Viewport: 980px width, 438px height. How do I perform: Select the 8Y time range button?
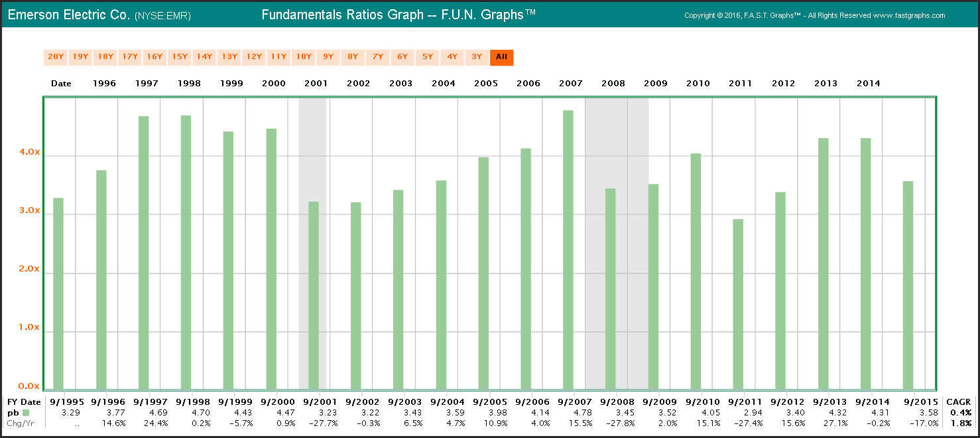[353, 57]
